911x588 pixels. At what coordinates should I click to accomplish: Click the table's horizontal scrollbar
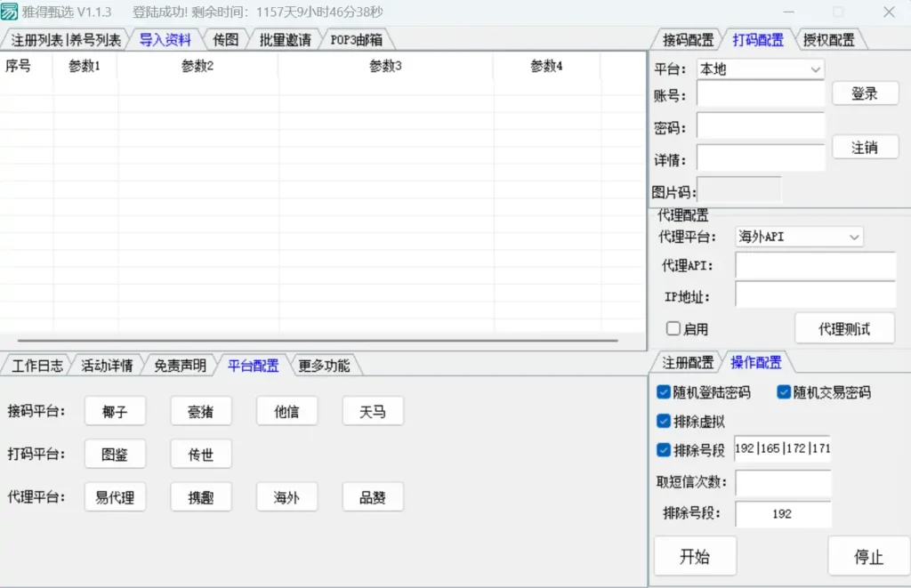[x=318, y=341]
